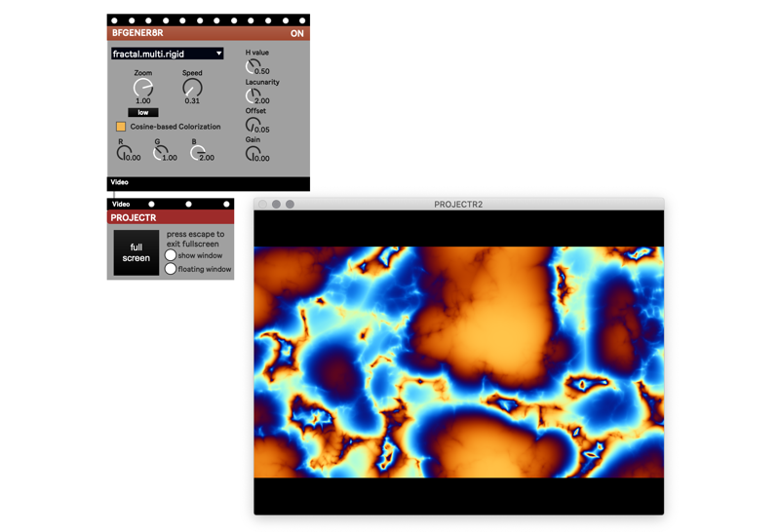Minimize the PROJECTR2 window

[276, 204]
